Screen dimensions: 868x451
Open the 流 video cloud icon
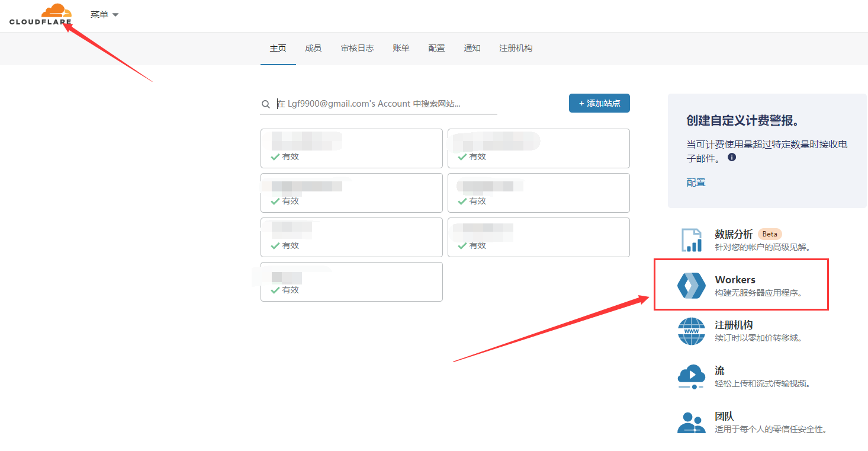point(691,376)
